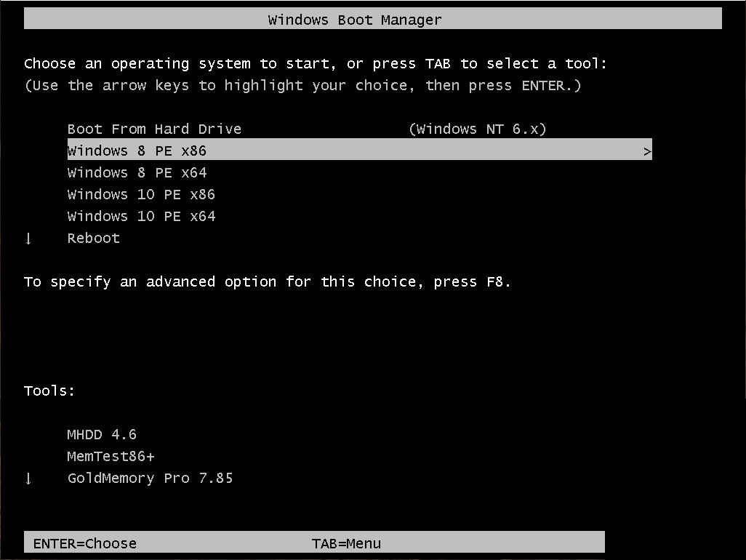Select Windows 10 PE x64 boot option

point(141,217)
